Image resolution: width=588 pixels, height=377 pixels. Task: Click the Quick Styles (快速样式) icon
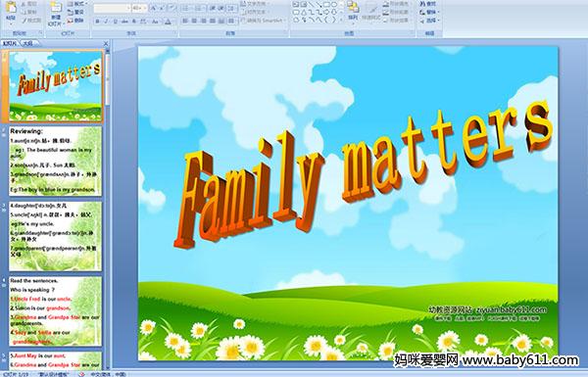point(371,9)
